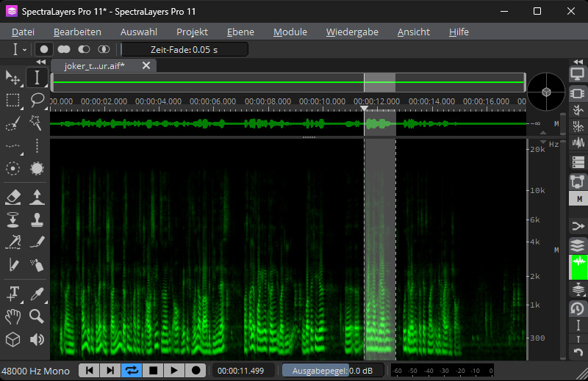This screenshot has width=588, height=381.
Task: Open the history panel clock icon
Action: [x=578, y=309]
